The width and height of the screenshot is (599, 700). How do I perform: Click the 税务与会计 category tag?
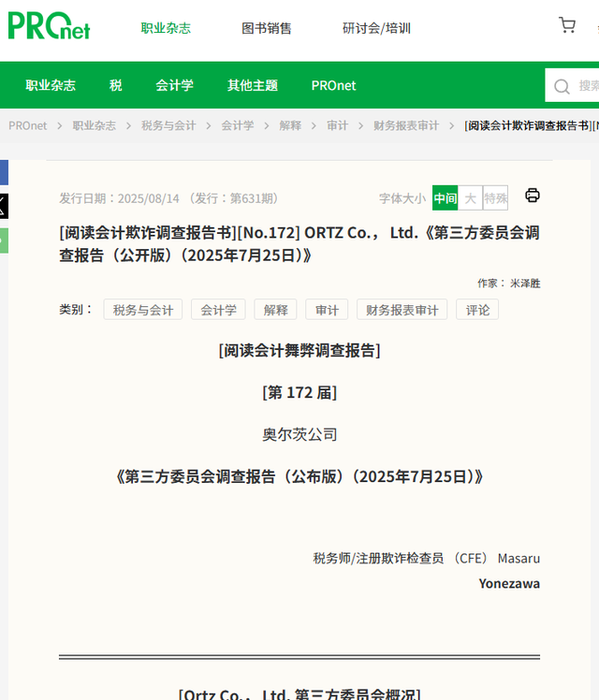click(x=143, y=310)
